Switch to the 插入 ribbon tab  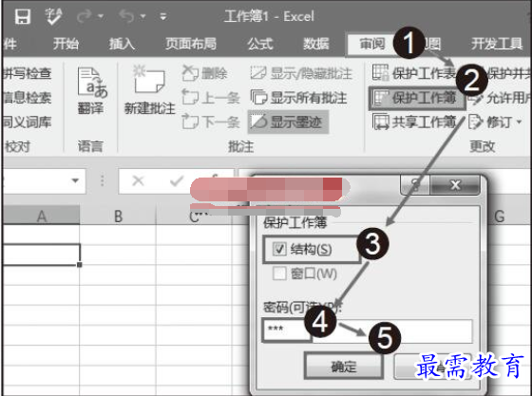pyautogui.click(x=122, y=44)
